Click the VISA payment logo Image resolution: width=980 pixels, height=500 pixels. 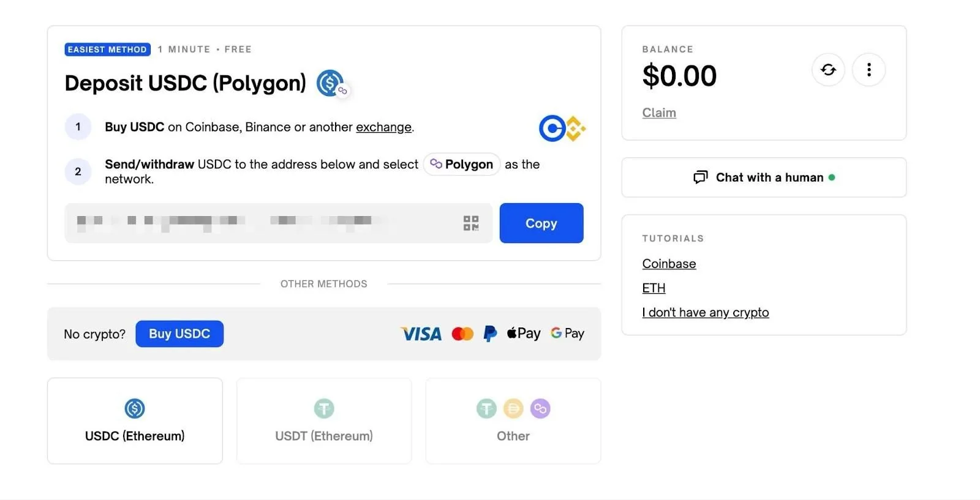421,334
